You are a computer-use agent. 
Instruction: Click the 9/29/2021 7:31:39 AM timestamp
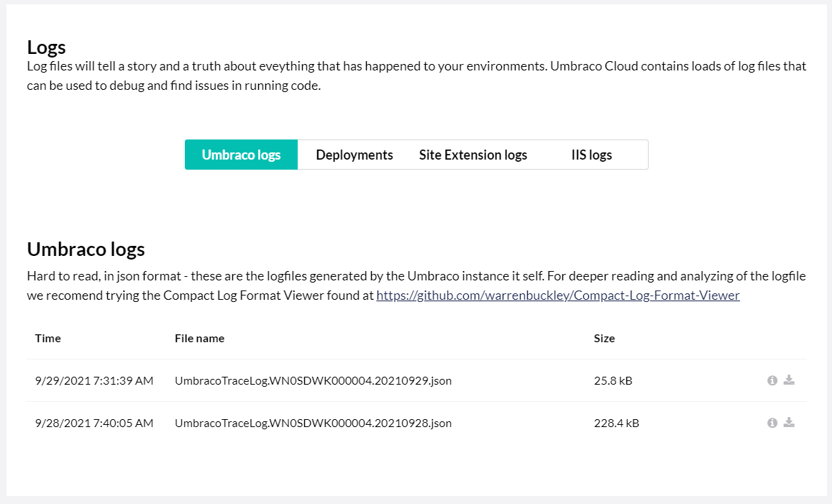coord(94,380)
